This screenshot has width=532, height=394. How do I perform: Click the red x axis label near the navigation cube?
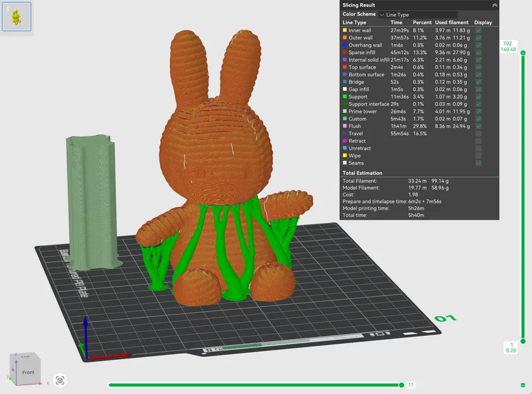tap(48, 383)
